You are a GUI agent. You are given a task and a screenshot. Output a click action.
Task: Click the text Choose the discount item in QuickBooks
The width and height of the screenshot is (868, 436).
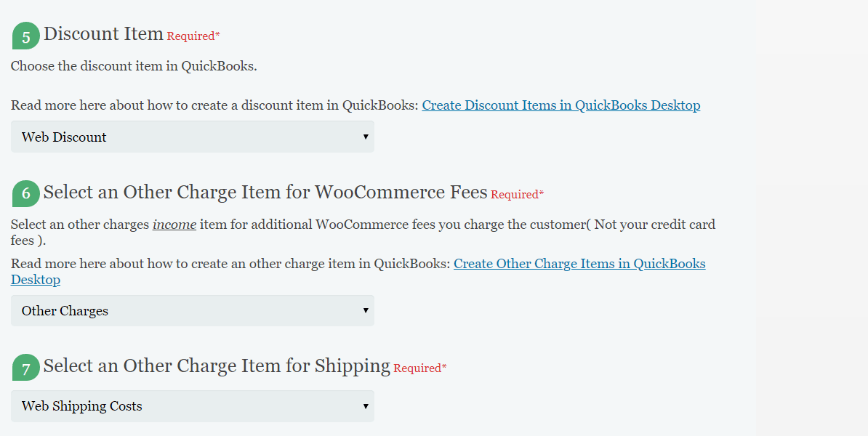click(x=134, y=66)
